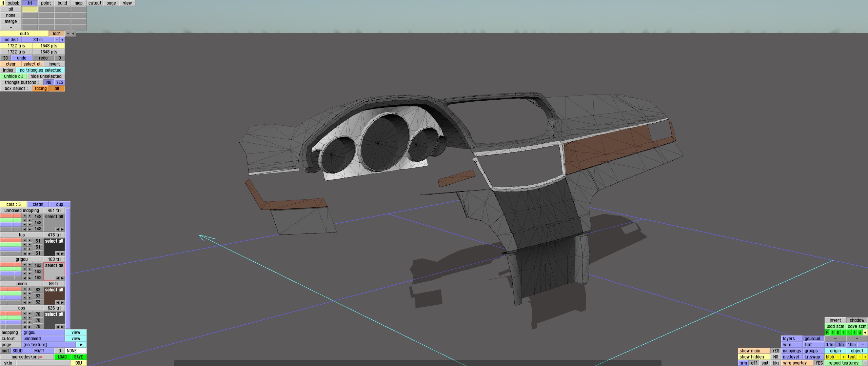
Task: Click the black dot view button
Action: point(865,332)
